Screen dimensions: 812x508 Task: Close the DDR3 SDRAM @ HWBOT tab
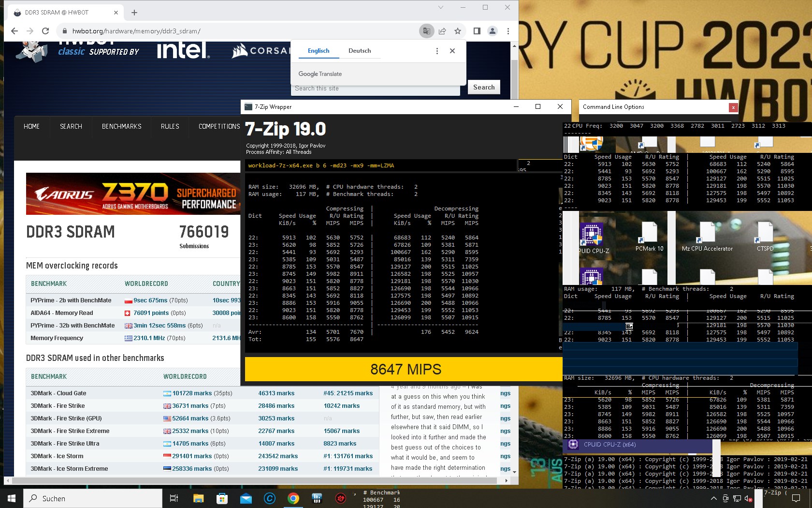point(116,13)
